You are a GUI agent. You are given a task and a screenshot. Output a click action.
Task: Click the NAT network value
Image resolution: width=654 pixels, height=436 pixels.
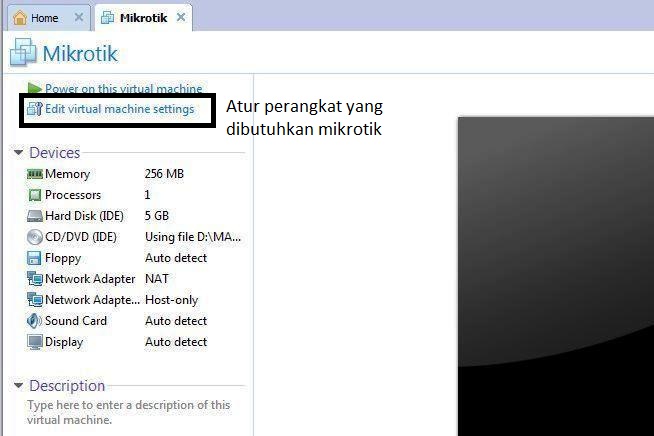(157, 279)
